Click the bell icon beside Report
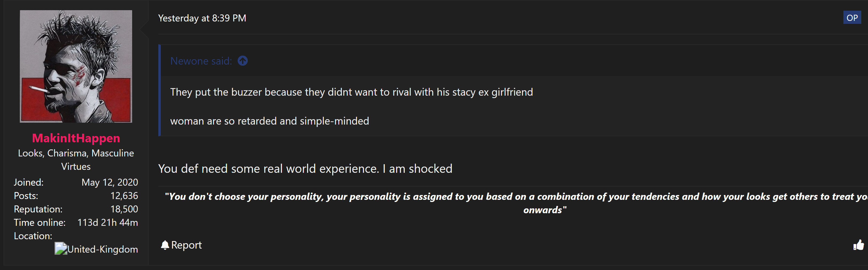 point(165,245)
